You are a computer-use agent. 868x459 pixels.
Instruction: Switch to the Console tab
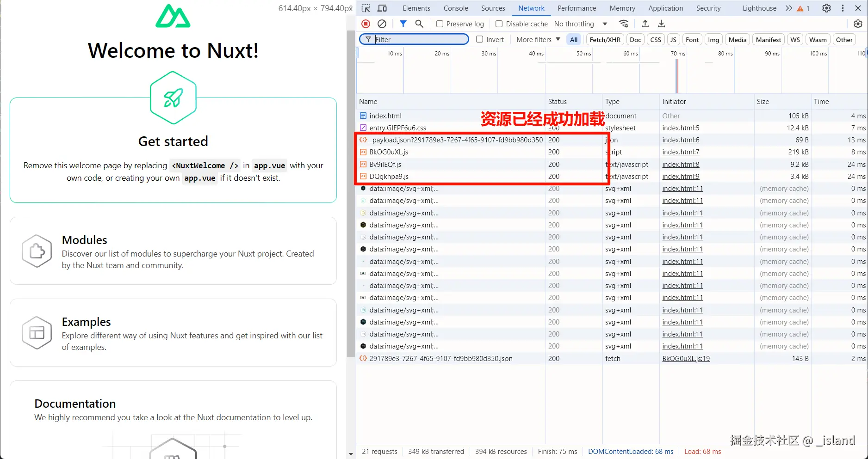coord(456,8)
